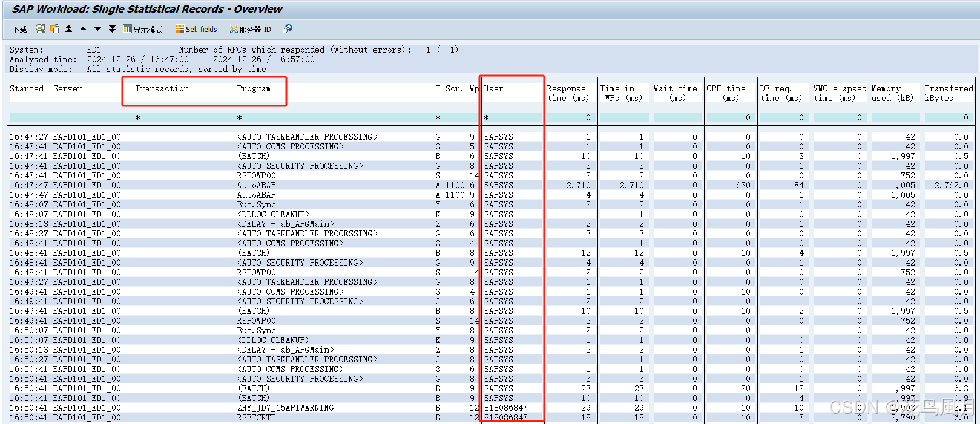Click the Memory used (kB) column header

point(892,93)
